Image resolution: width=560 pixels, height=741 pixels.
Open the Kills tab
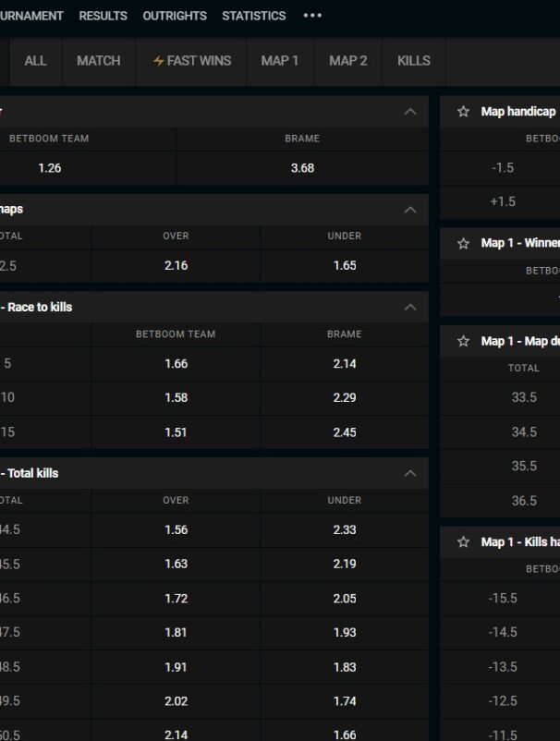tap(413, 61)
